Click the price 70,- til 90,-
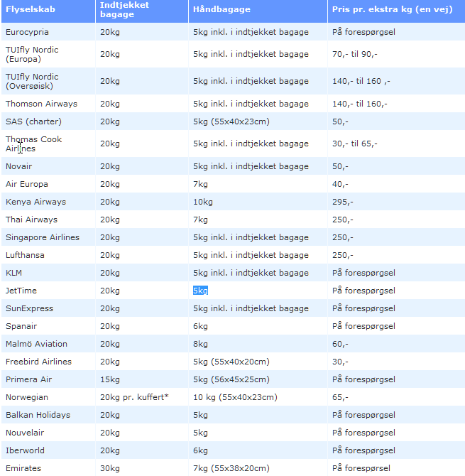This screenshot has width=465, height=476. [354, 54]
